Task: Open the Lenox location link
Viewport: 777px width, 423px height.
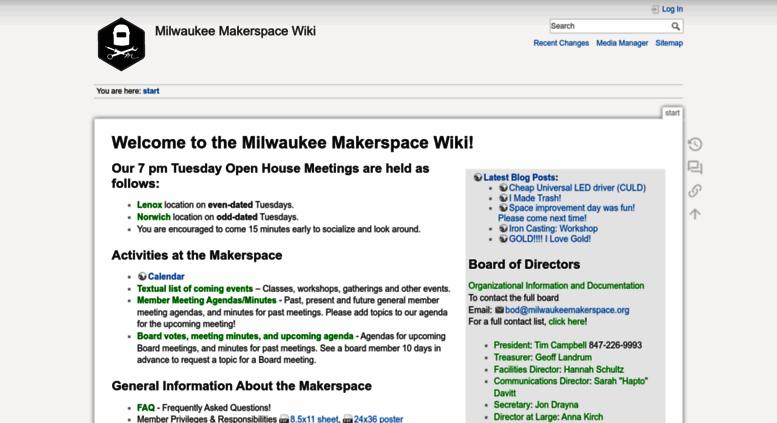Action: pyautogui.click(x=150, y=205)
